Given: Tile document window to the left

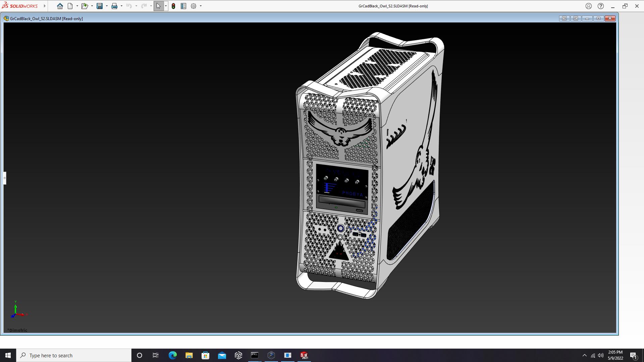Looking at the screenshot, I should [565, 18].
